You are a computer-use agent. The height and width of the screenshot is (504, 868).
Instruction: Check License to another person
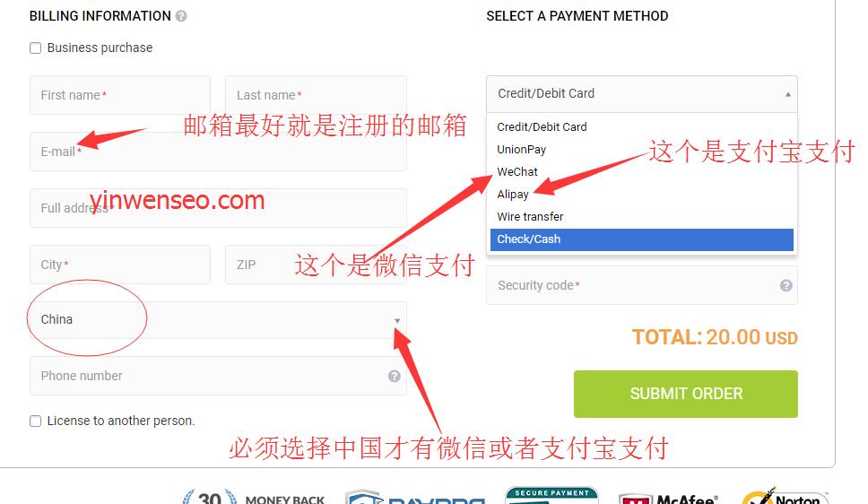36,421
